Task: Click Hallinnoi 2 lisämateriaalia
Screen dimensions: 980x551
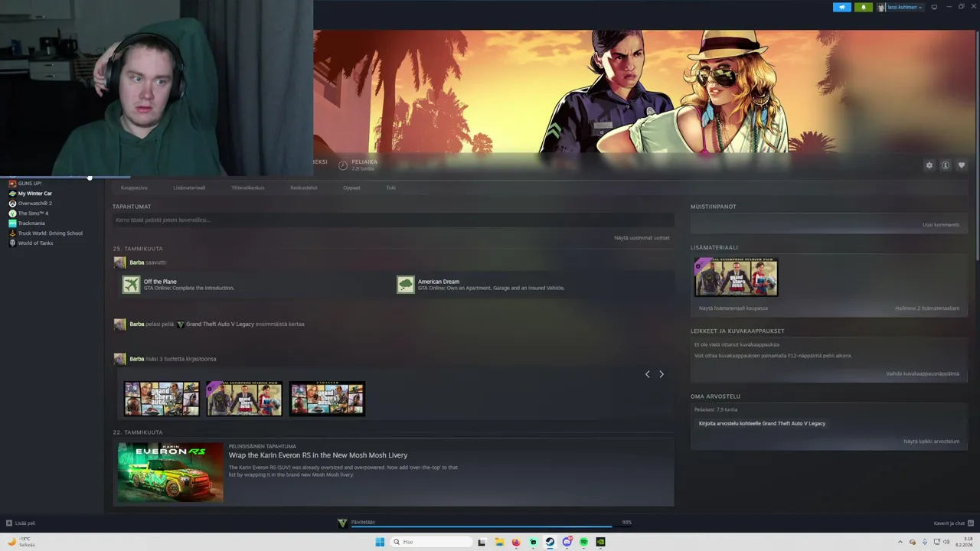Action: [927, 308]
